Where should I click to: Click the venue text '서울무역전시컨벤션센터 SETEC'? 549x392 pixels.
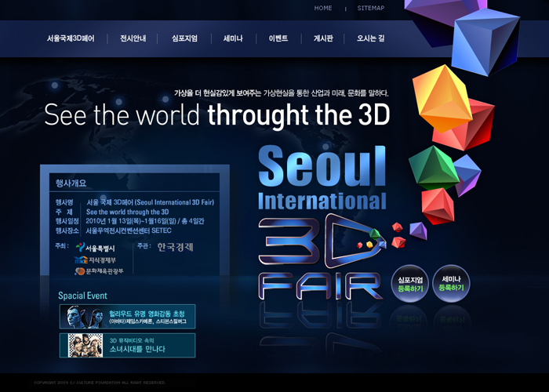(129, 230)
